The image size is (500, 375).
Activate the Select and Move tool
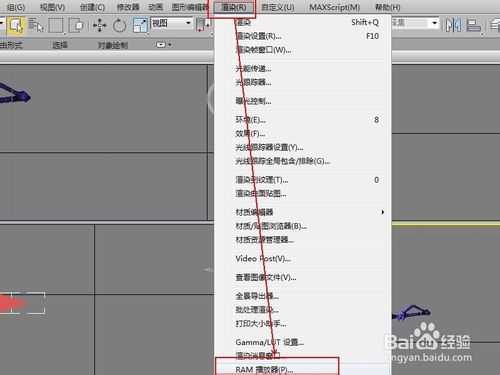point(99,25)
